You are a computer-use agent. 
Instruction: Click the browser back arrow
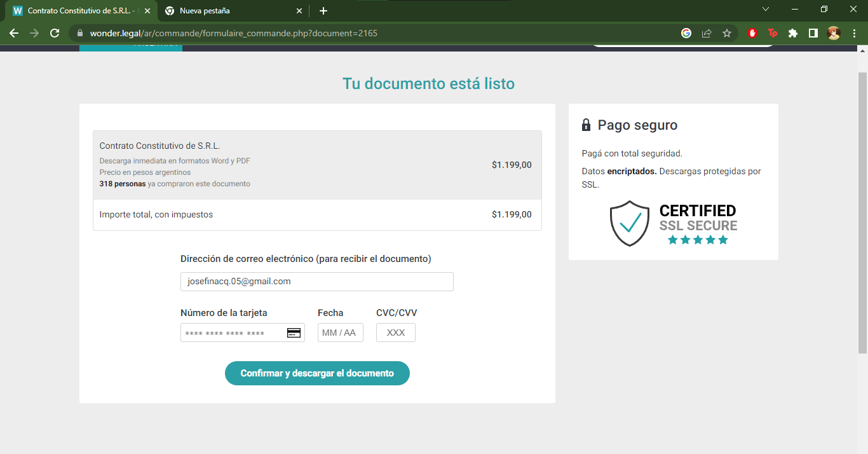14,33
